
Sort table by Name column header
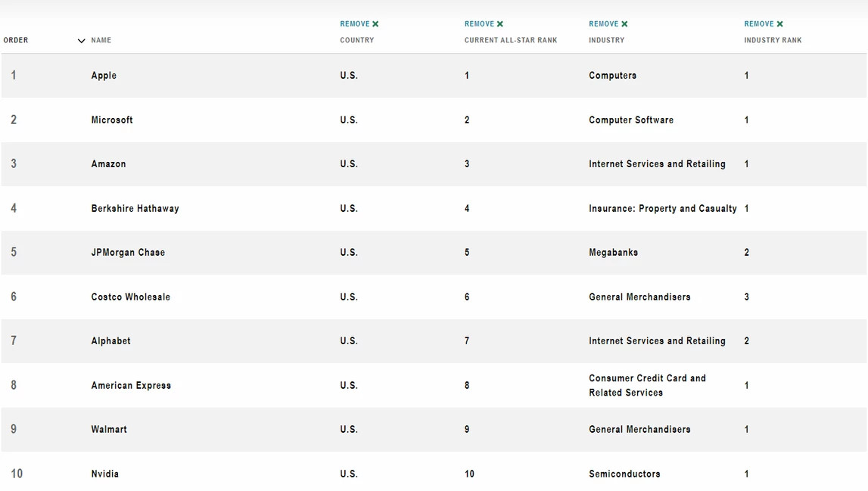101,40
